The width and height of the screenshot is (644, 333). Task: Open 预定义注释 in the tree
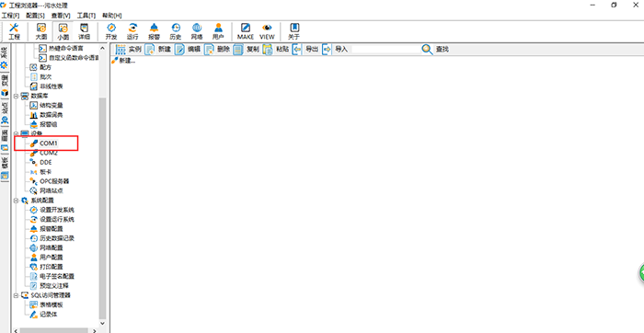pos(50,285)
